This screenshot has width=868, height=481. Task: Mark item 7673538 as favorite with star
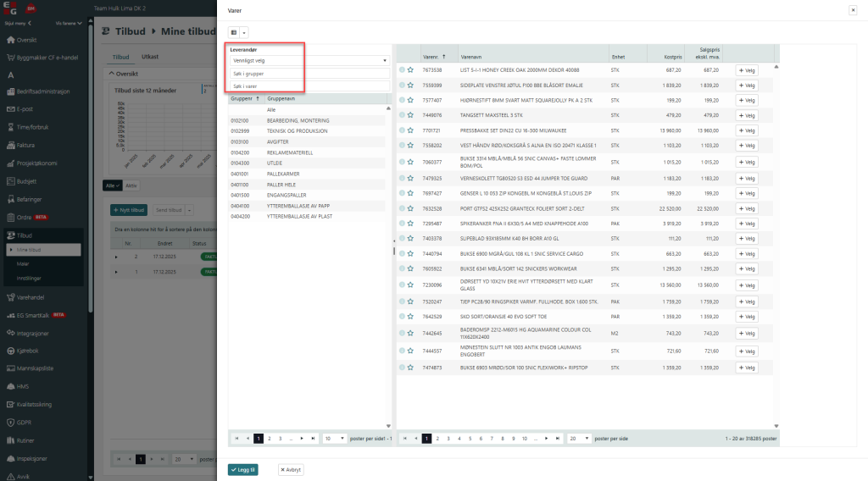pyautogui.click(x=411, y=70)
